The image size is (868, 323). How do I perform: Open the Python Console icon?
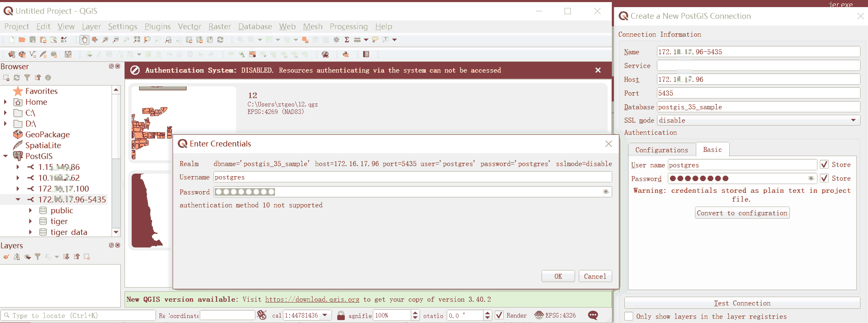346,54
